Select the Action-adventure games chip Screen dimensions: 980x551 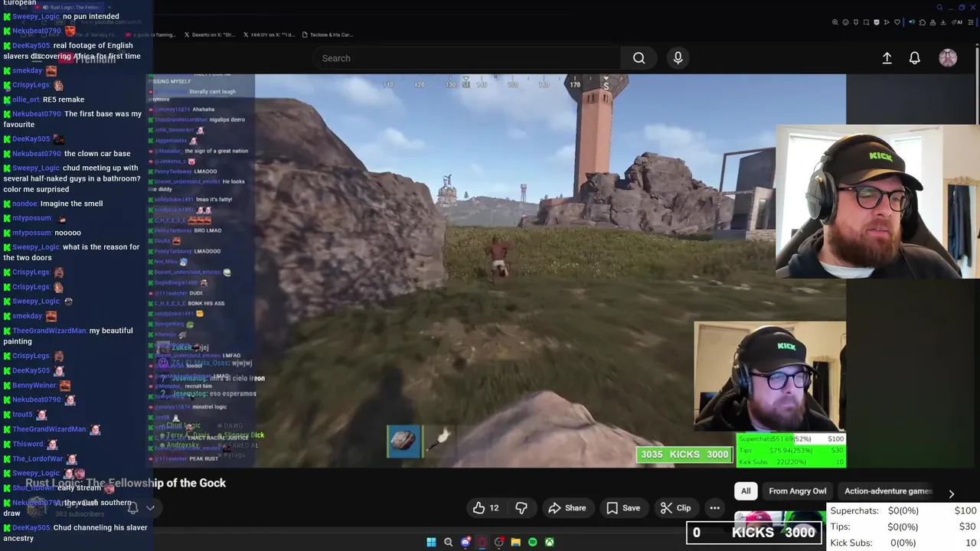click(x=888, y=491)
